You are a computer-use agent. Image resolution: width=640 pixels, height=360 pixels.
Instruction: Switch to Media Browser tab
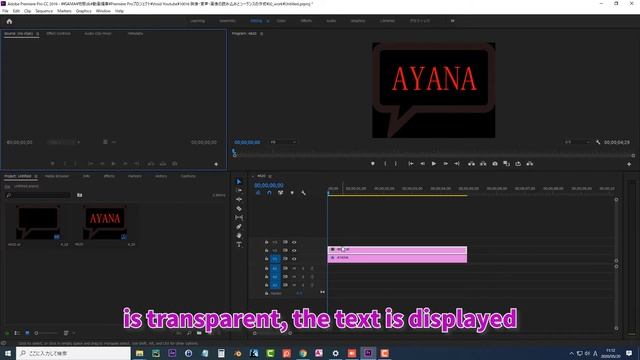coord(57,176)
